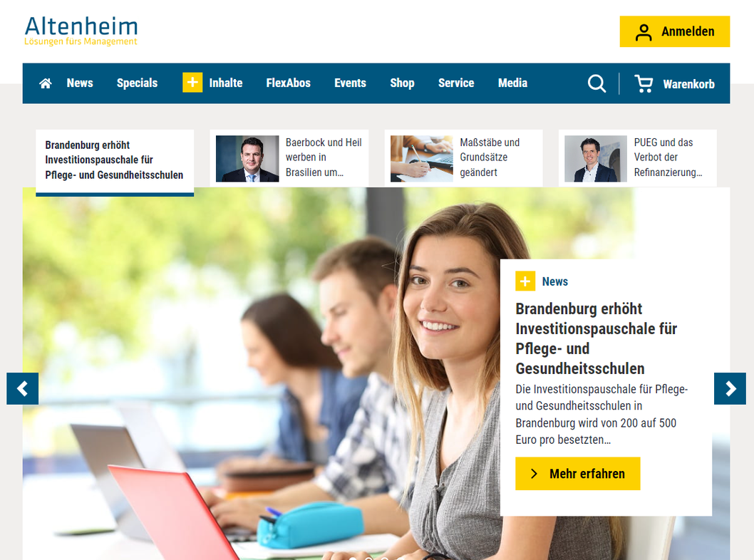Click the Anmelden login button

[x=675, y=32]
